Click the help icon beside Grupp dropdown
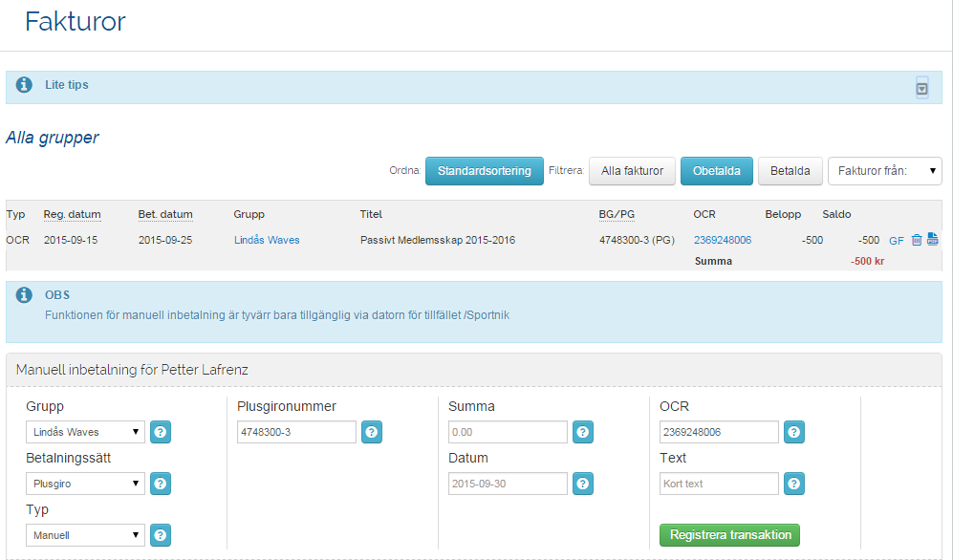953x560 pixels. click(162, 432)
